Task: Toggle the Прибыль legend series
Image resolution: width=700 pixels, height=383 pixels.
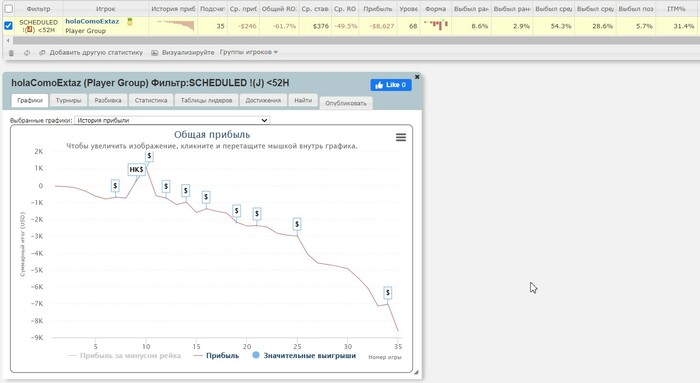Action: 217,356
